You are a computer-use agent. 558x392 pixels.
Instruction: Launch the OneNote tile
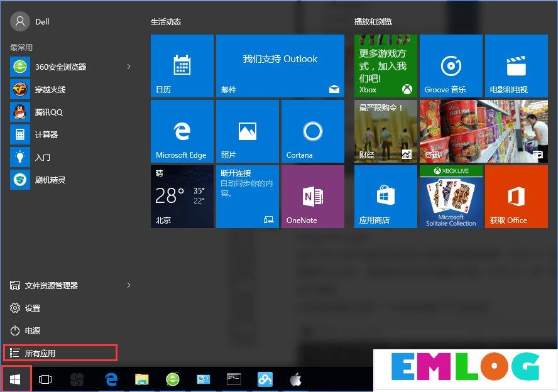pyautogui.click(x=313, y=197)
